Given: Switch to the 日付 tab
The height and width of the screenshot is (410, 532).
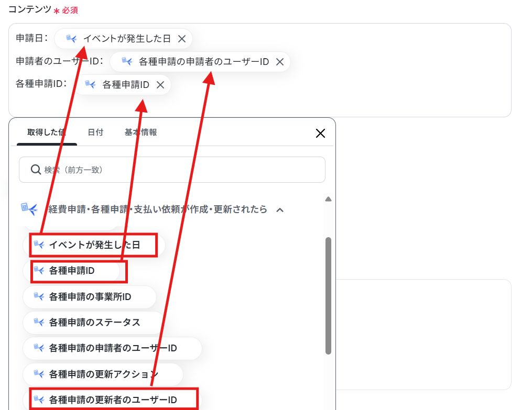Looking at the screenshot, I should click(95, 132).
